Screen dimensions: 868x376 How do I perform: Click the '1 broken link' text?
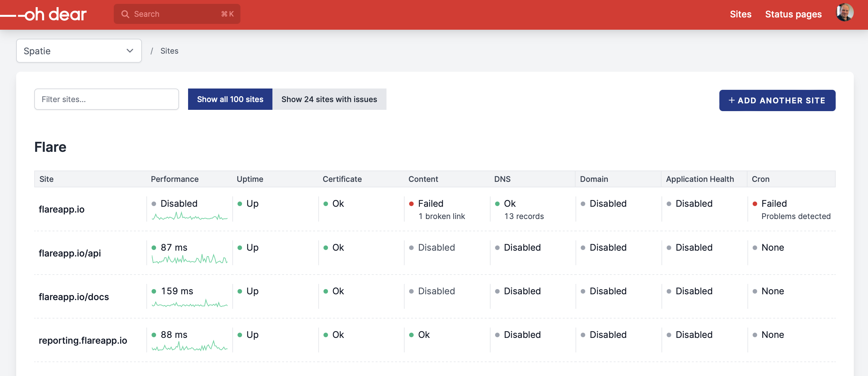click(x=441, y=216)
